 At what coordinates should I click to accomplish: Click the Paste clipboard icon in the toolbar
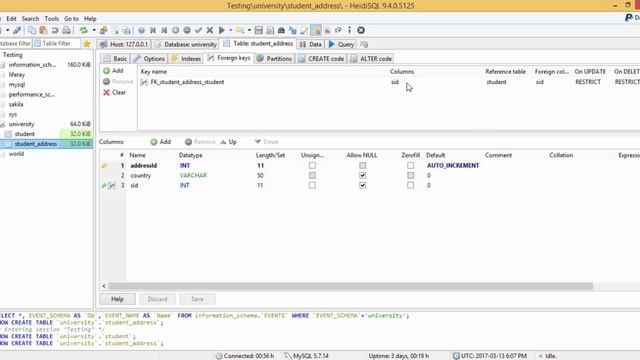43,30
